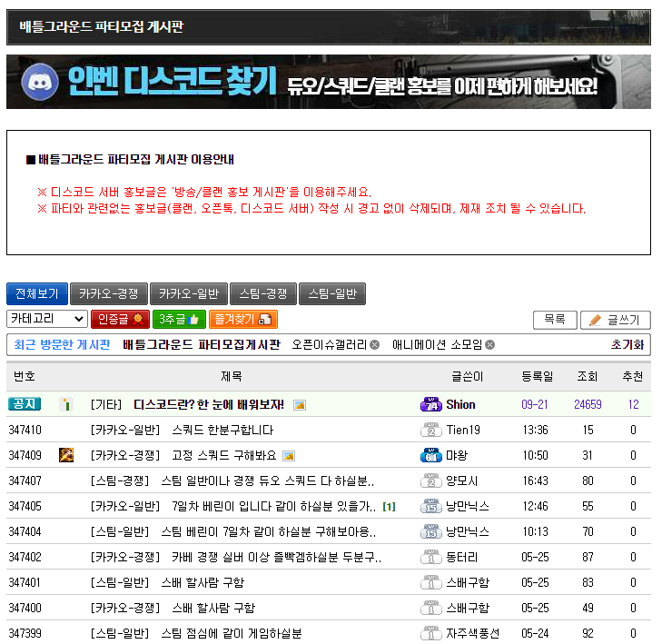
Task: Open 애니메이션 소모임 recent board link
Action: point(437,344)
